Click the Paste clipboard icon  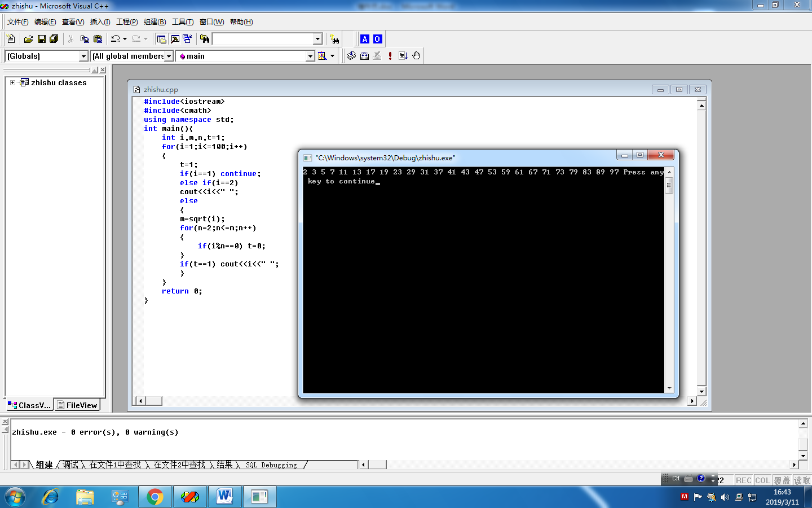[x=98, y=39]
